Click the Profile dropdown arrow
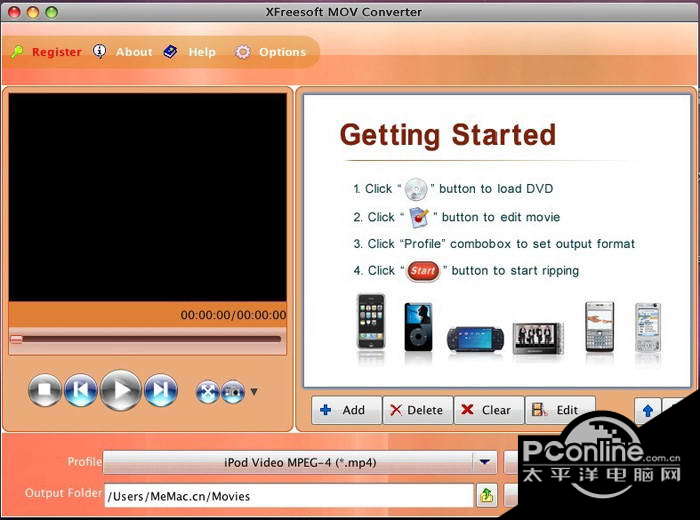 coord(485,462)
